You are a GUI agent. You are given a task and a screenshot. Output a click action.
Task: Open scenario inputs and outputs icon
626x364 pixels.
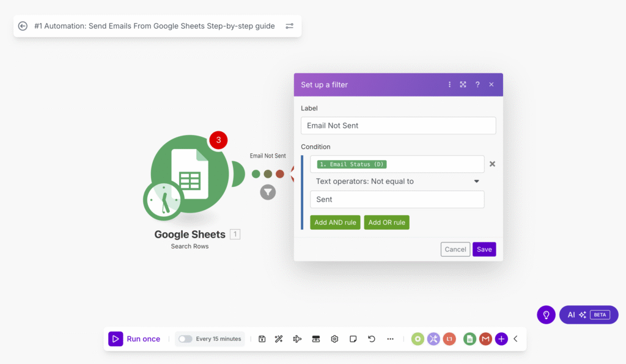(x=316, y=339)
